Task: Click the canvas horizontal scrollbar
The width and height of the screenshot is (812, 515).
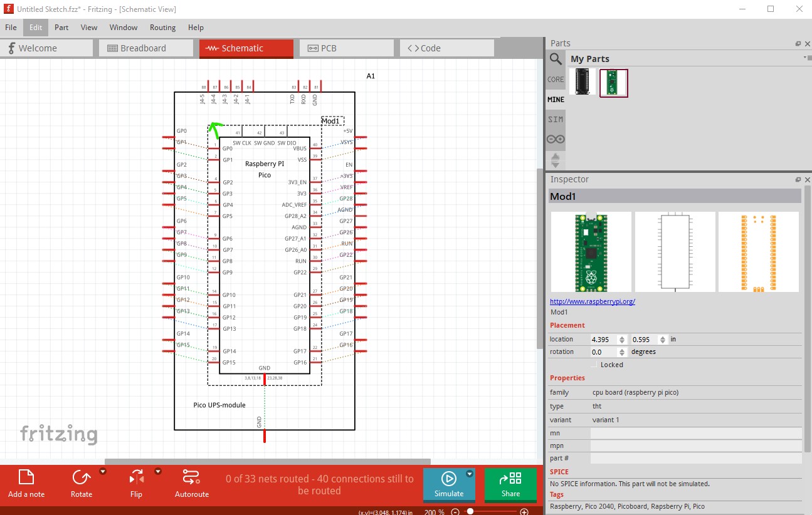Action: click(x=267, y=462)
